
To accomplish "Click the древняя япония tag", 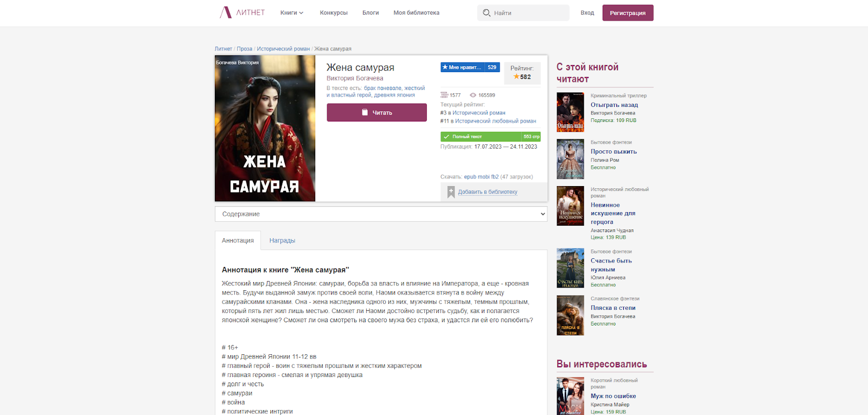I will [394, 95].
